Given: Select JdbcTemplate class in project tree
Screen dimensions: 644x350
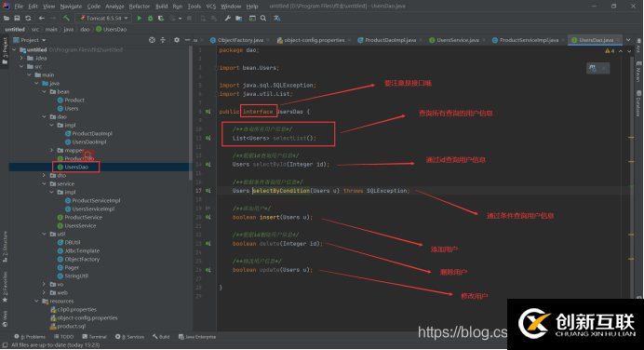Looking at the screenshot, I should (78, 251).
